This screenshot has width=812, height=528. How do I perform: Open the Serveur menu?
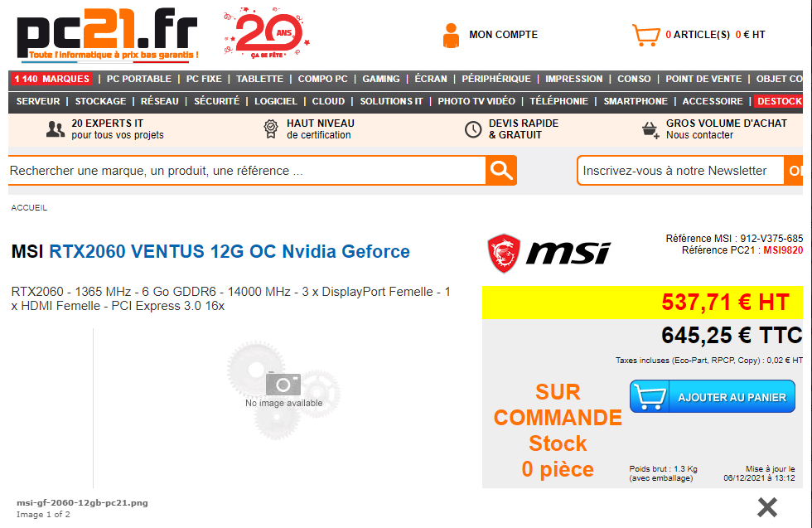pos(38,101)
